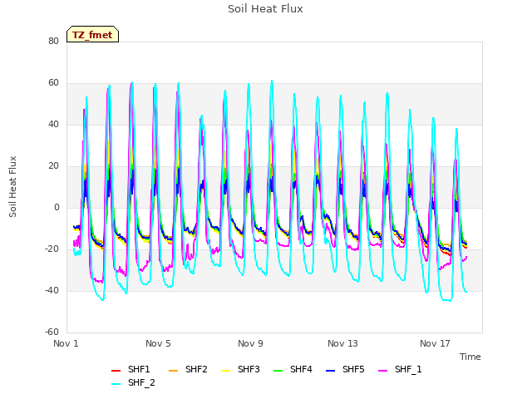Click the vertical Soil Heat Flux axis title
The width and height of the screenshot is (532, 399).
point(13,186)
